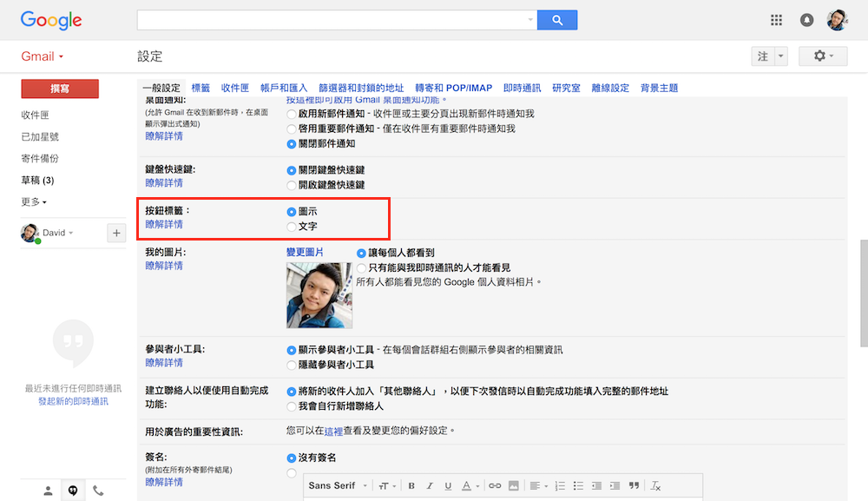The width and height of the screenshot is (868, 501).
Task: Enable 開啟鍵盤快速鍵 radio option
Action: [x=292, y=185]
